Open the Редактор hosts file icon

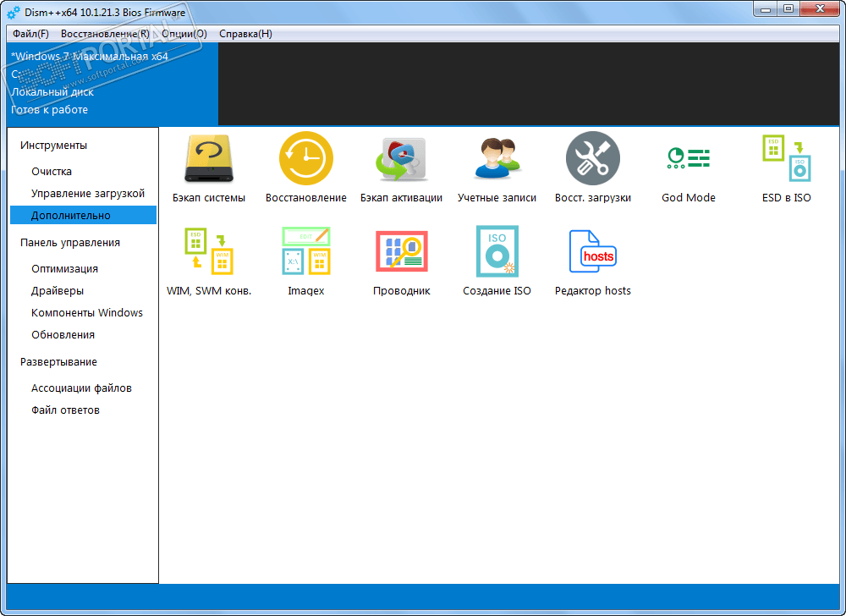(x=592, y=250)
